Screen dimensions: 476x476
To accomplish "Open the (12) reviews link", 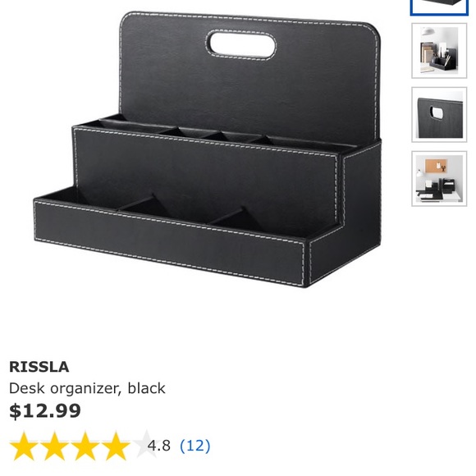I will 195,446.
